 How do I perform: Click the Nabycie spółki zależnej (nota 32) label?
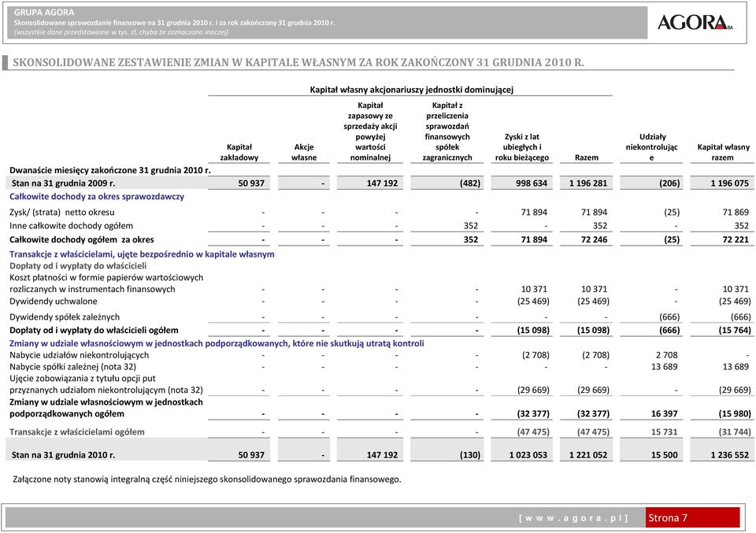(72, 367)
